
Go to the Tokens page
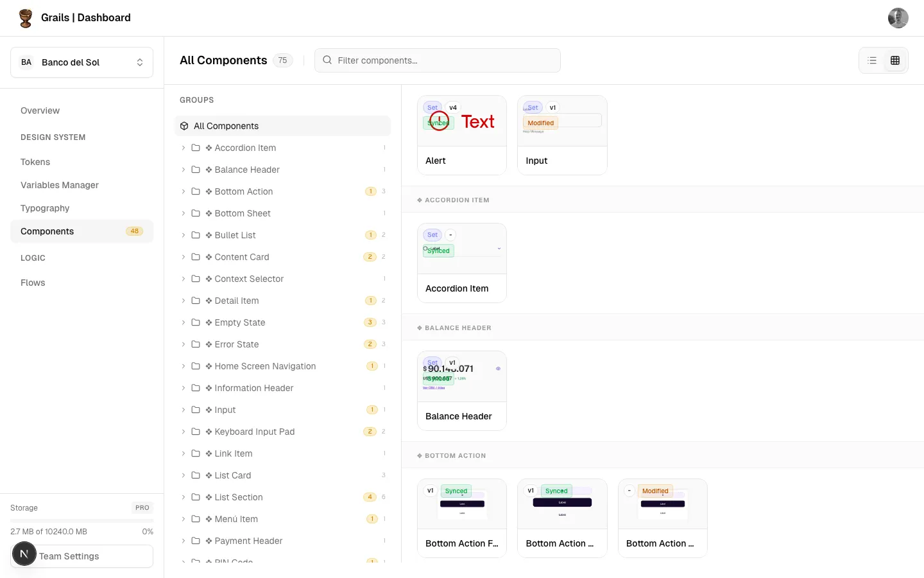point(35,162)
